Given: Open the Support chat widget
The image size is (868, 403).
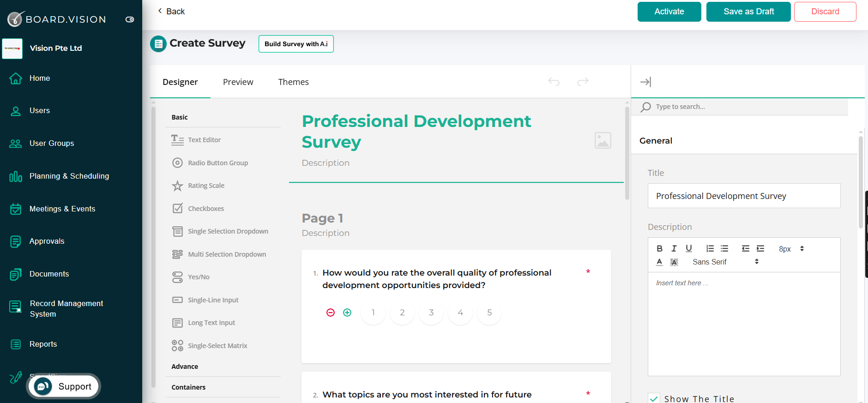Looking at the screenshot, I should (x=64, y=386).
